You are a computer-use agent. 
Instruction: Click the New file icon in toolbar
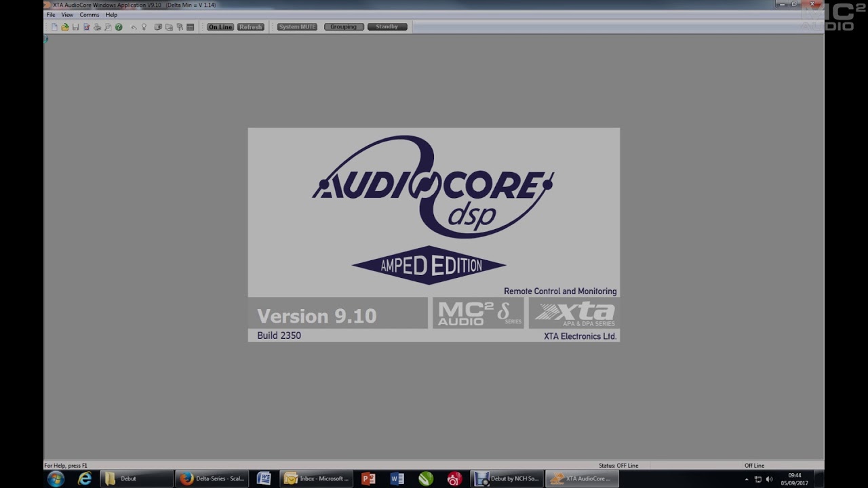pyautogui.click(x=54, y=27)
